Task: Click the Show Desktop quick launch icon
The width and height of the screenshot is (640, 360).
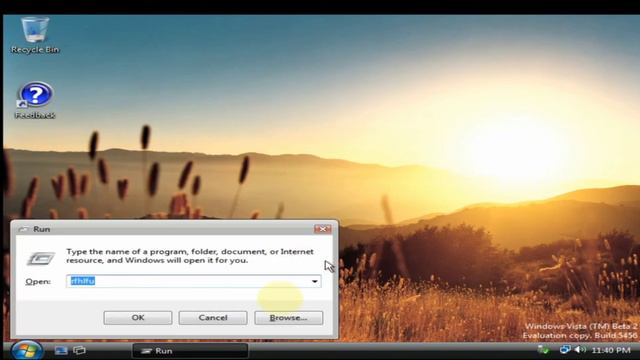Action: (x=61, y=350)
